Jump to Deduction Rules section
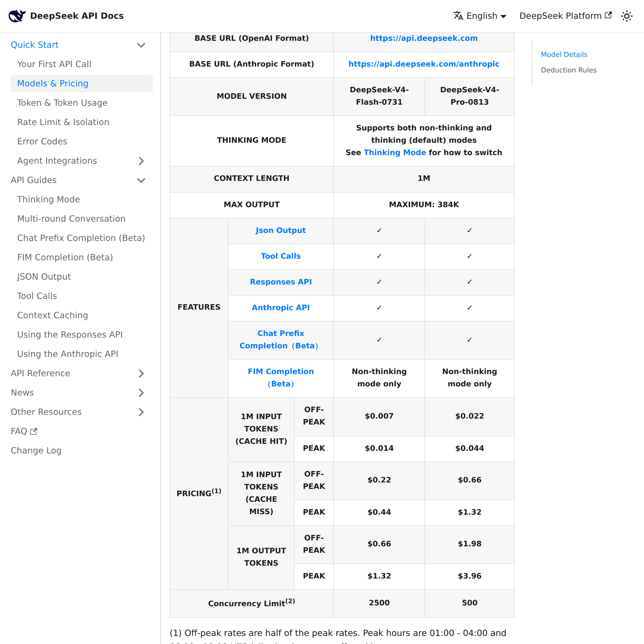 pos(569,70)
